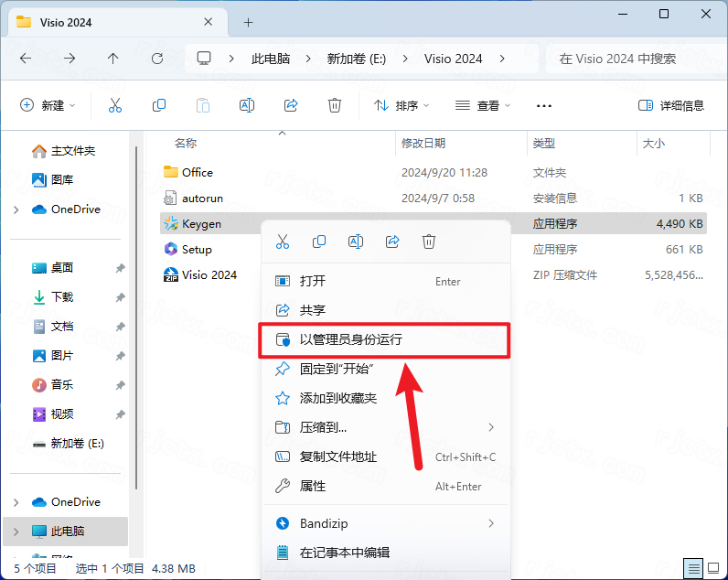The image size is (728, 580).
Task: Click the chevron after Visio 2024 in address bar
Action: click(x=502, y=59)
